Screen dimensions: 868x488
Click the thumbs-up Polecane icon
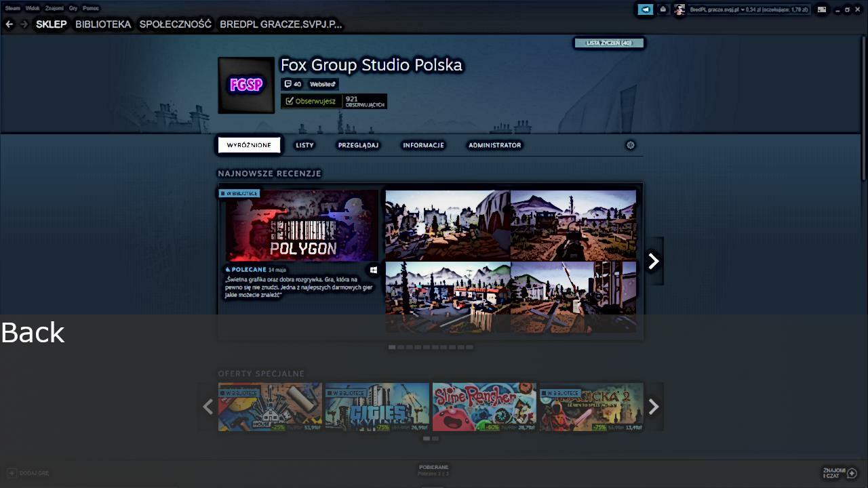click(x=228, y=270)
